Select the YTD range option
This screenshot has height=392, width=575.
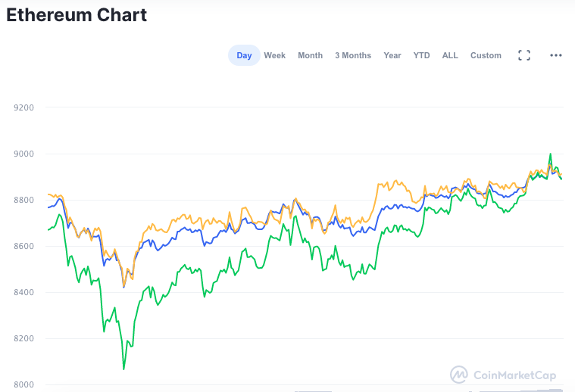tap(421, 55)
